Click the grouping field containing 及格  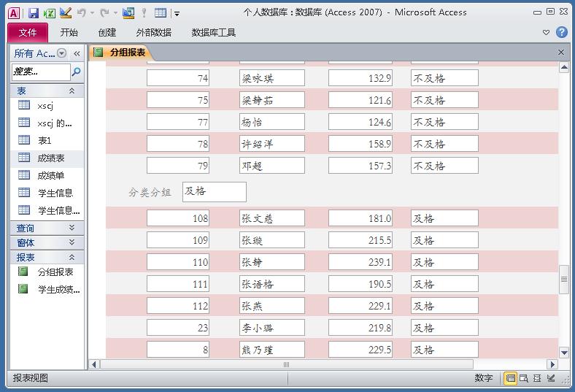pos(214,192)
